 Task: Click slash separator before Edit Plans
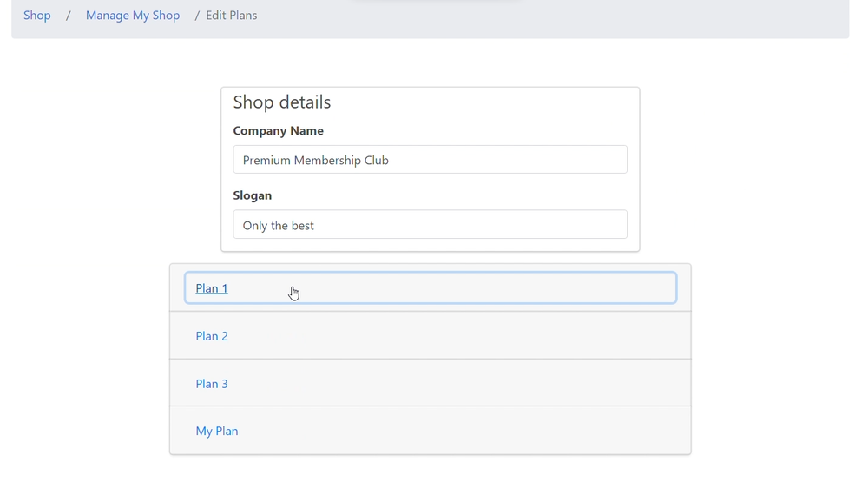pos(197,16)
